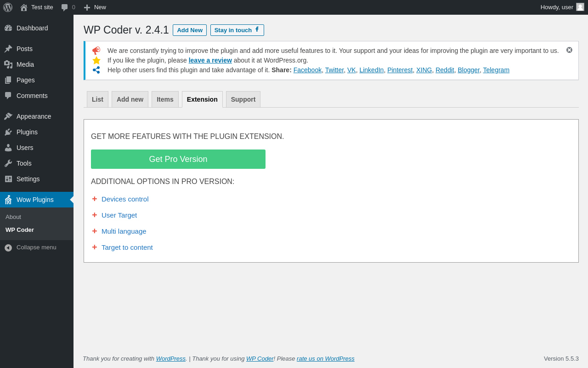Share via the Pinterest link
Screen dimensions: 588x368
400,70
